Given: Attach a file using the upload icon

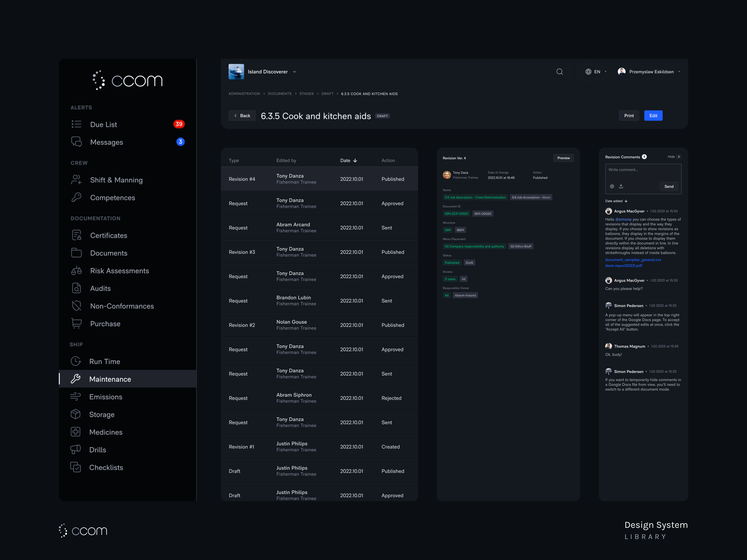Looking at the screenshot, I should pos(621,186).
